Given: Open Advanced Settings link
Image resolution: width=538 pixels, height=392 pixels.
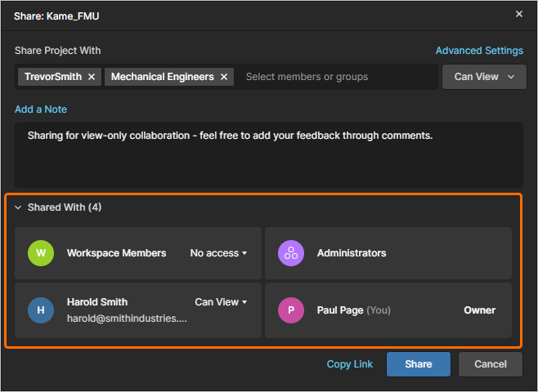Looking at the screenshot, I should click(479, 51).
